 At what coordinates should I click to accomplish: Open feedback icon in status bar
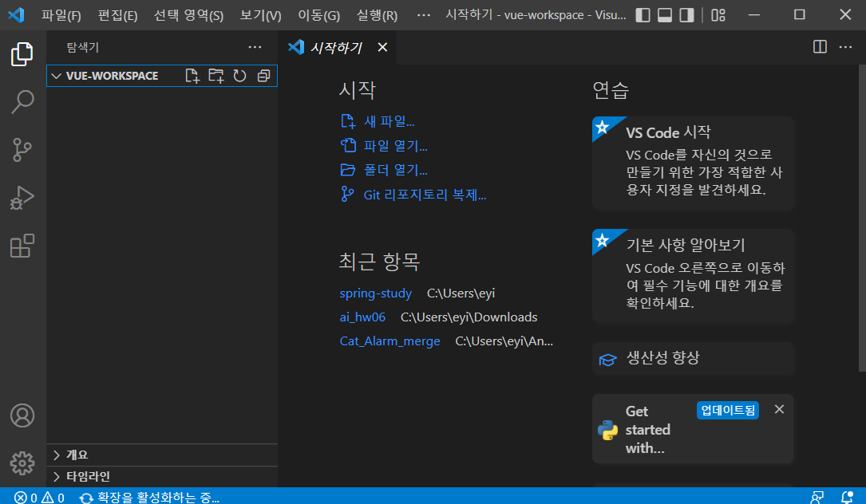tap(817, 498)
